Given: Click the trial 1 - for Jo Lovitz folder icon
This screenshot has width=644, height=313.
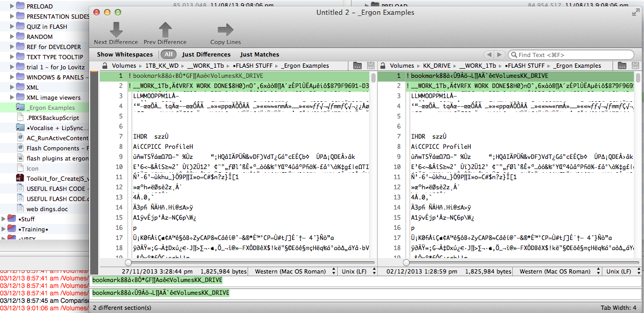Looking at the screenshot, I should click(x=20, y=67).
